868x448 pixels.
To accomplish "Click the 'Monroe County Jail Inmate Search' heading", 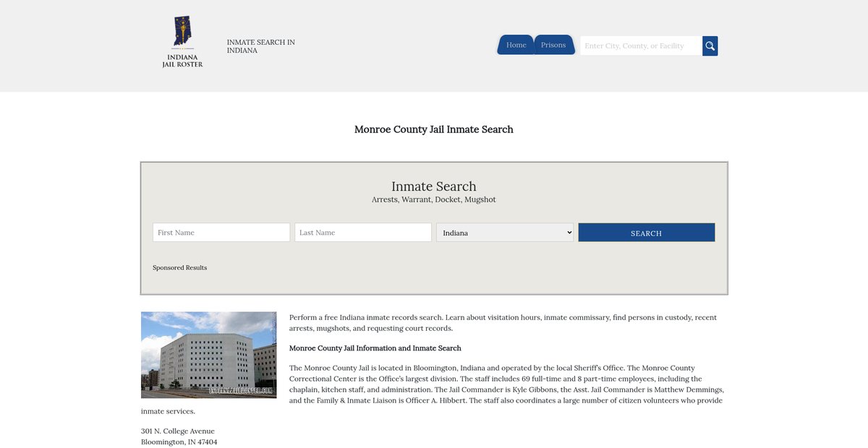I will click(434, 129).
